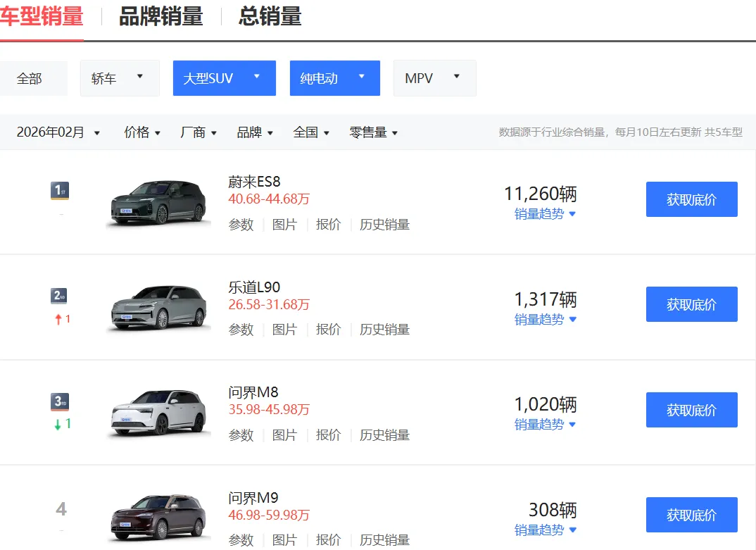This screenshot has height=550, width=756.
Task: Click 获取底价 for 问界M8
Action: coord(692,410)
